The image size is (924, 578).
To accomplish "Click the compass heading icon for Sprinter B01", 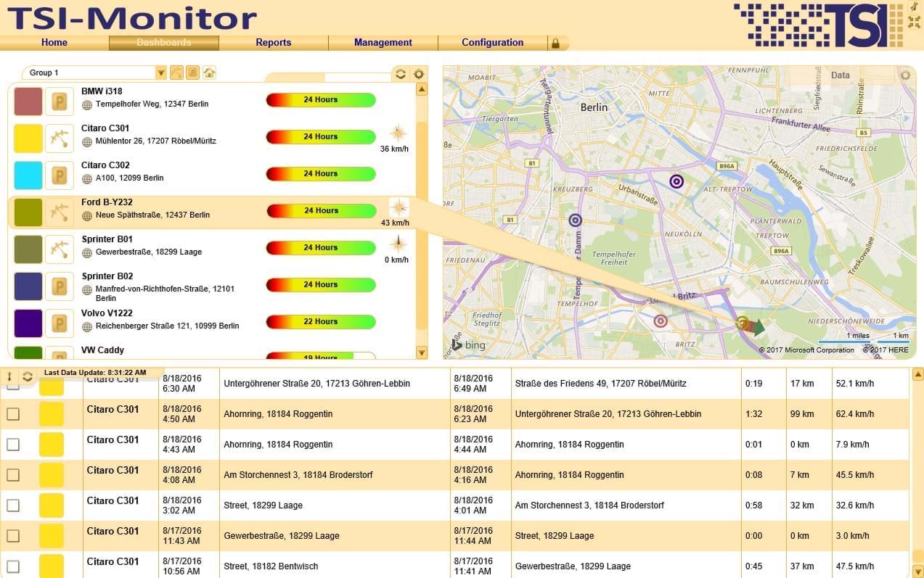I will click(397, 244).
